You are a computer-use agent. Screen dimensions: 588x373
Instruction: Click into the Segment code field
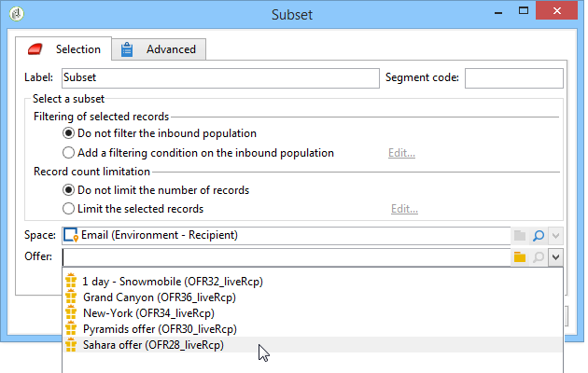[x=513, y=78]
